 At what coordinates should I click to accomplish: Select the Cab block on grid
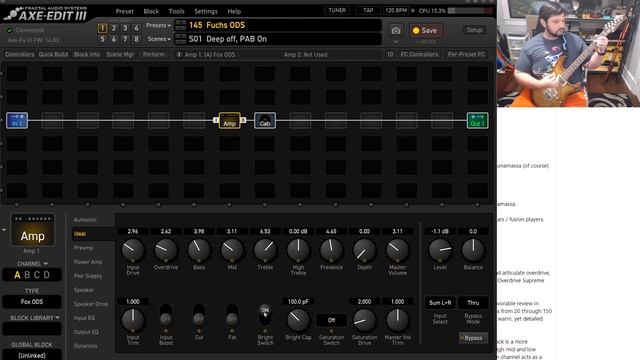[x=265, y=120]
